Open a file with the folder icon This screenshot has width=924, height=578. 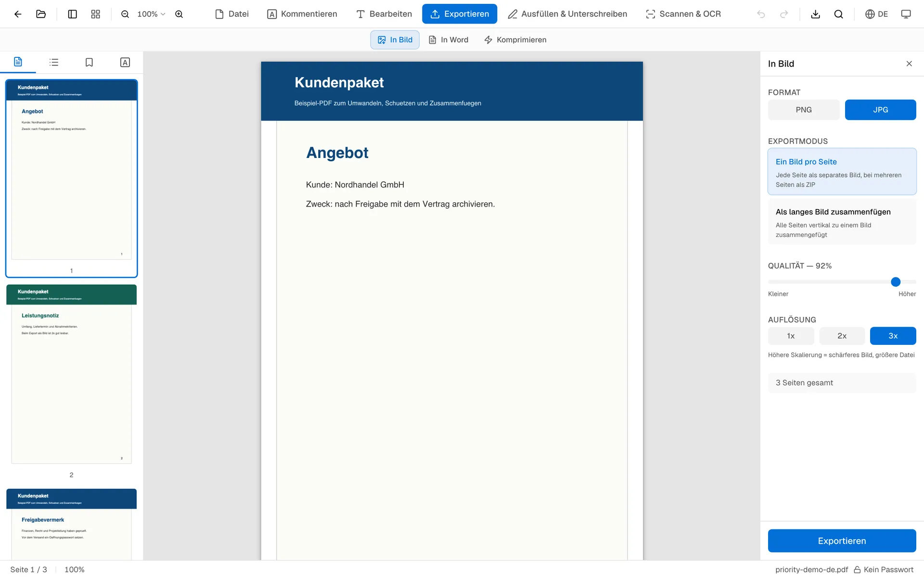[41, 14]
